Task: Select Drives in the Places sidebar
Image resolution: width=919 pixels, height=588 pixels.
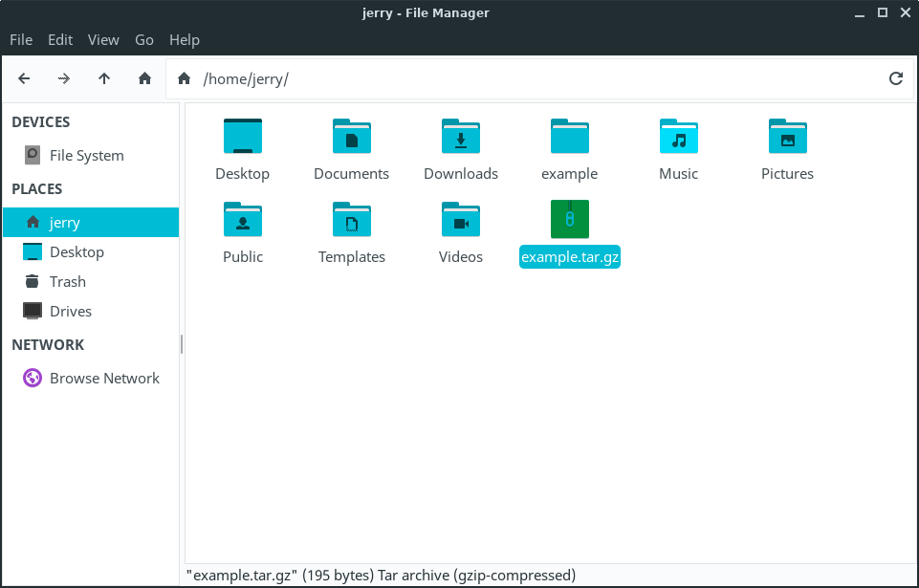Action: pos(70,311)
